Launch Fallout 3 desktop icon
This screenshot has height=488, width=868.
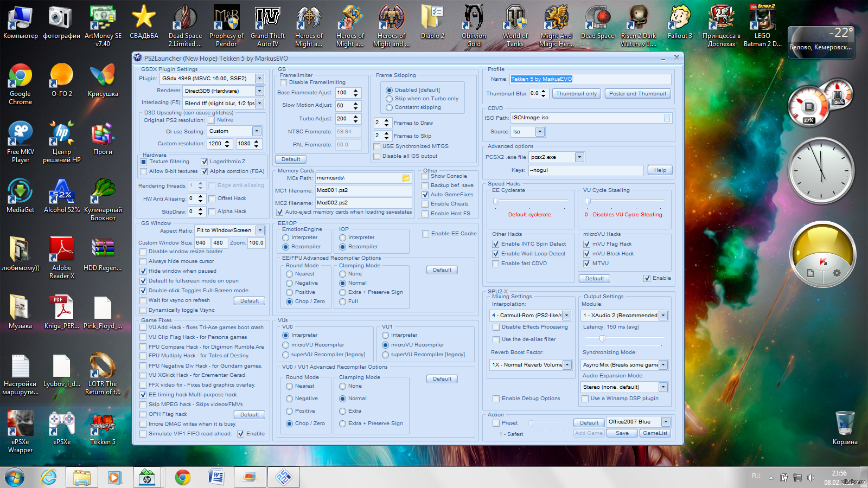pos(680,22)
